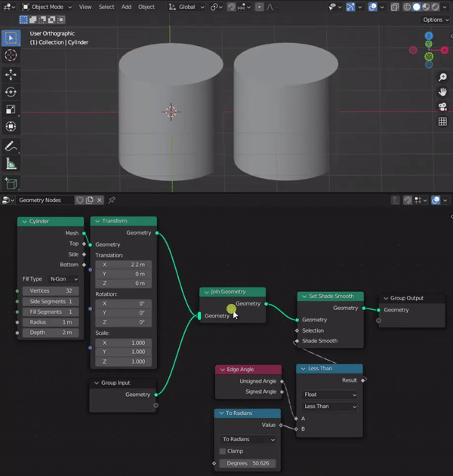Viewport: 453px width, 476px height.
Task: Select the Transform tool
Action: [x=11, y=126]
